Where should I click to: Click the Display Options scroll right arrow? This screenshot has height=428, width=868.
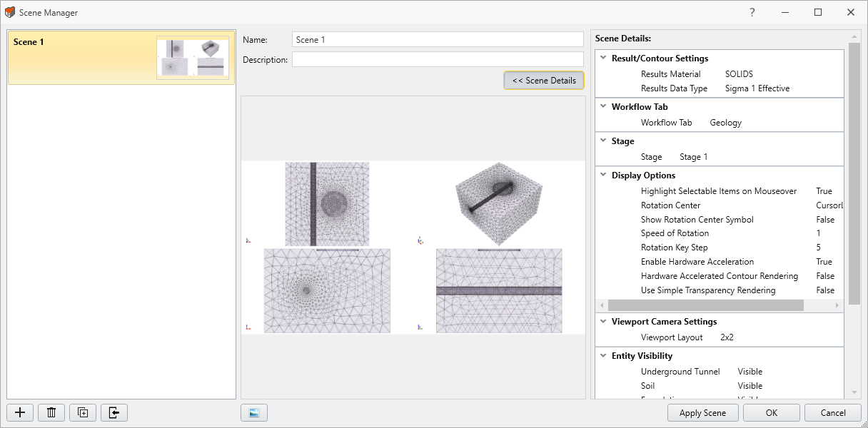(838, 305)
